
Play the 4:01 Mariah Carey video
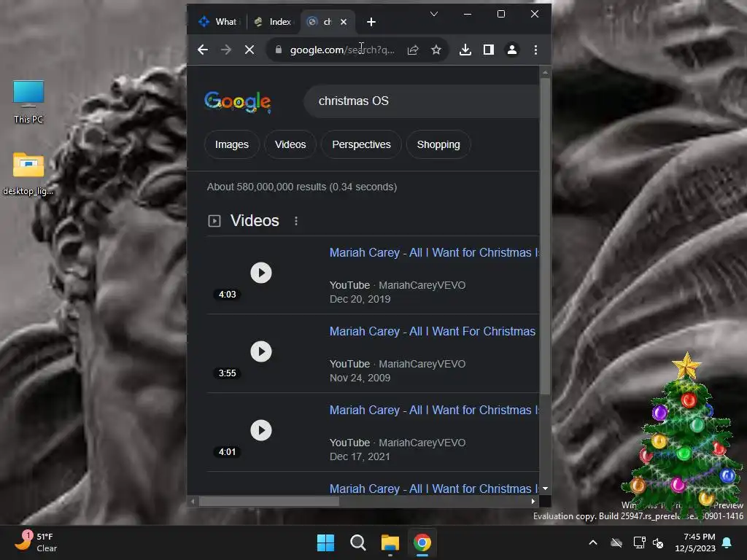coord(261,430)
